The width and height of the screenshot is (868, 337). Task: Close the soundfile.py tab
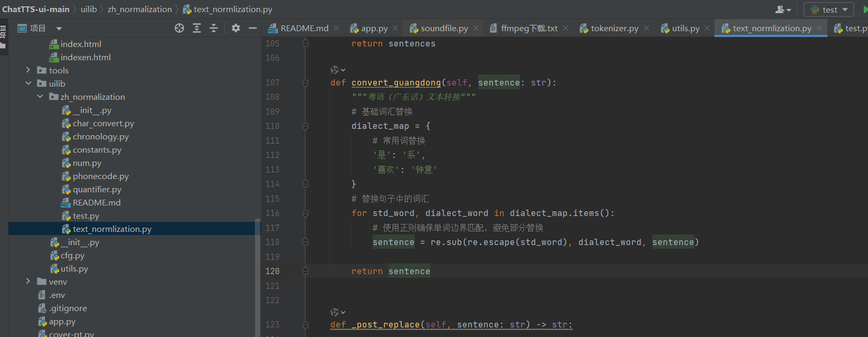pos(476,28)
